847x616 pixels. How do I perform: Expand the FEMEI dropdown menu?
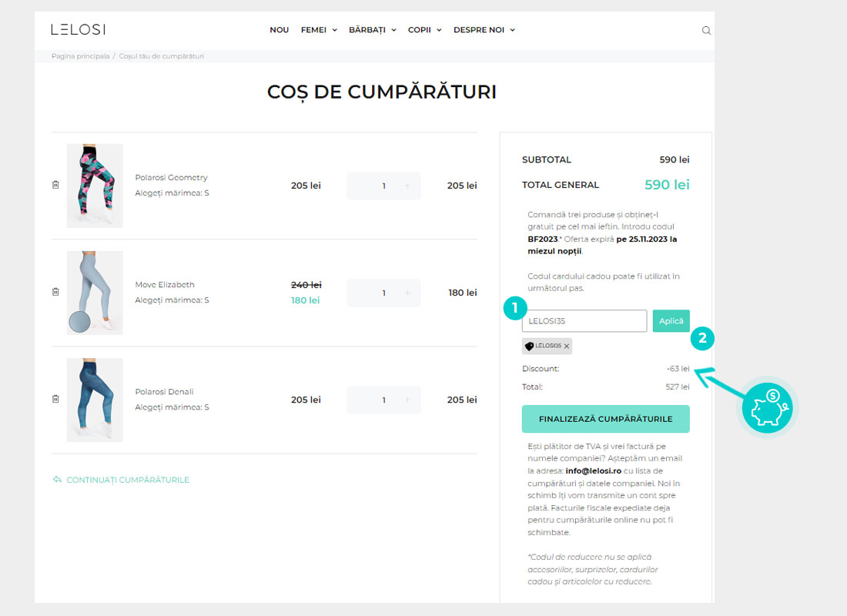tap(319, 30)
